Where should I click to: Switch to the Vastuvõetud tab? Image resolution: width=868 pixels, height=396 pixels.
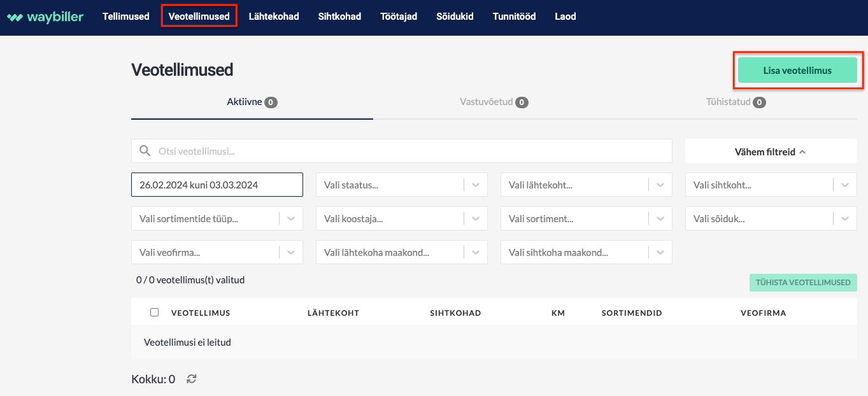(x=494, y=102)
